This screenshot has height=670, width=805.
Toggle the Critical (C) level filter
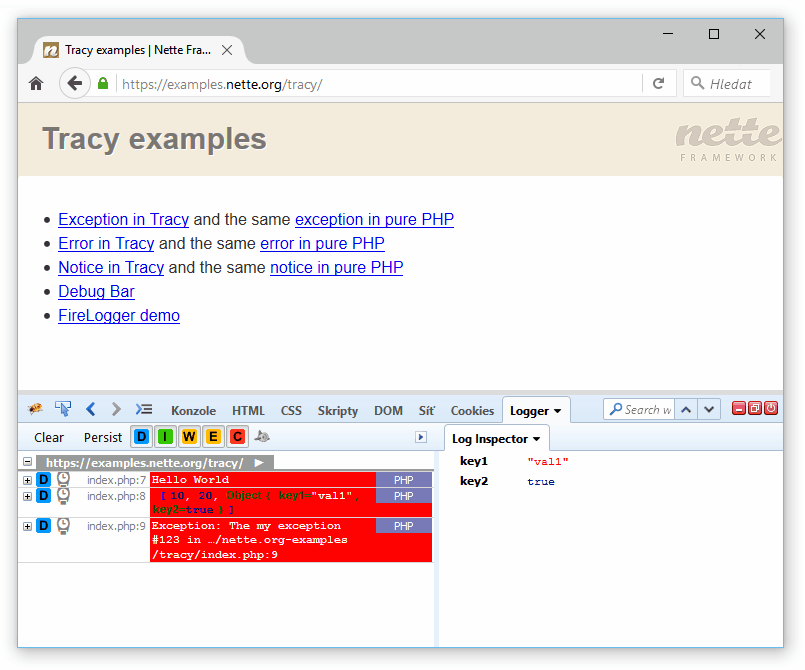click(x=237, y=437)
